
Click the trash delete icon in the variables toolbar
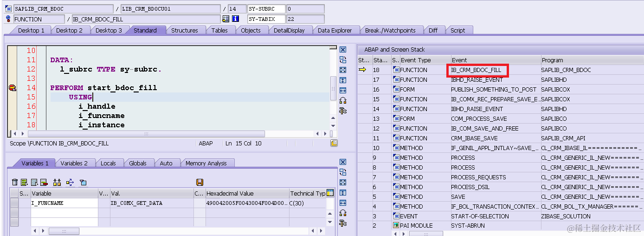pyautogui.click(x=15, y=182)
